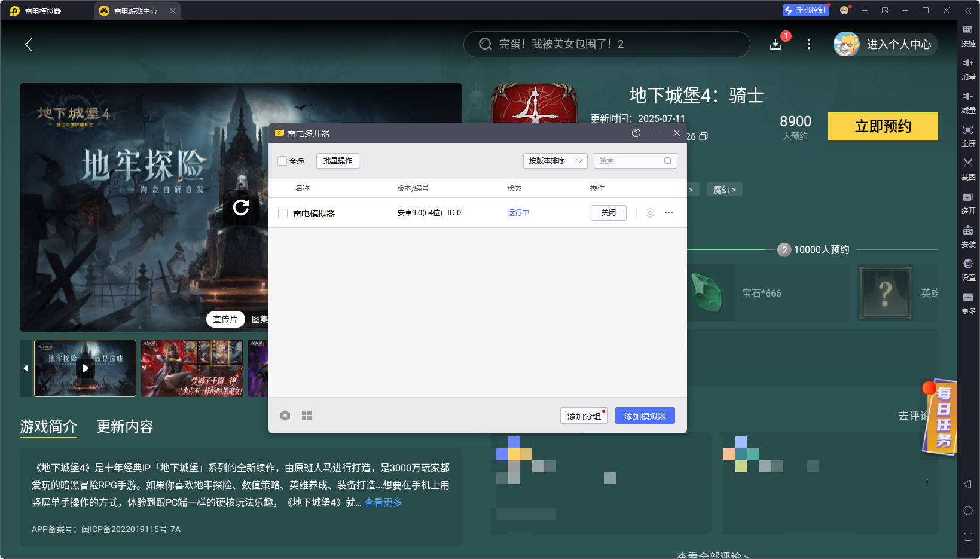Viewport: 980px width, 559px height.
Task: Open the three-dot more options for instance
Action: pyautogui.click(x=669, y=213)
